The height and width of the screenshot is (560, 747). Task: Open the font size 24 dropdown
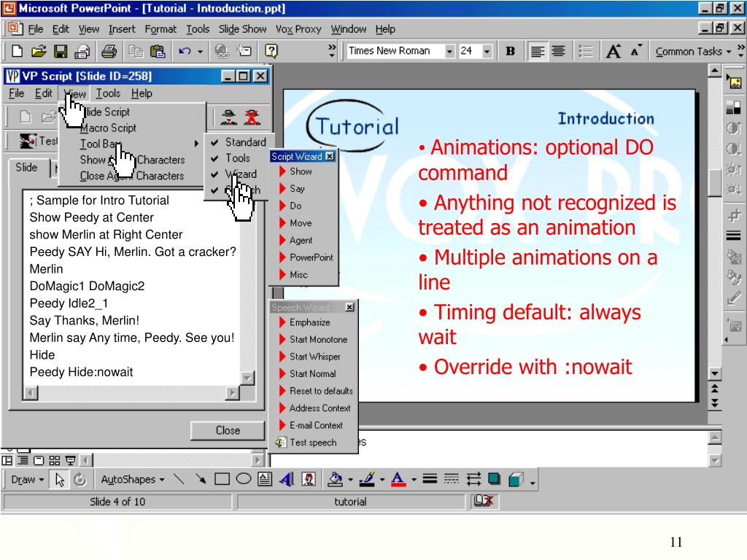coord(487,51)
